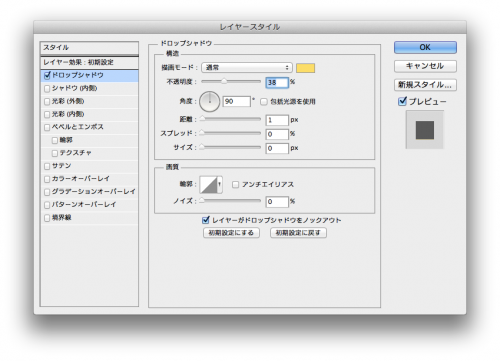
Task: Select ドロップシャドウ style row label
Action: coord(78,75)
